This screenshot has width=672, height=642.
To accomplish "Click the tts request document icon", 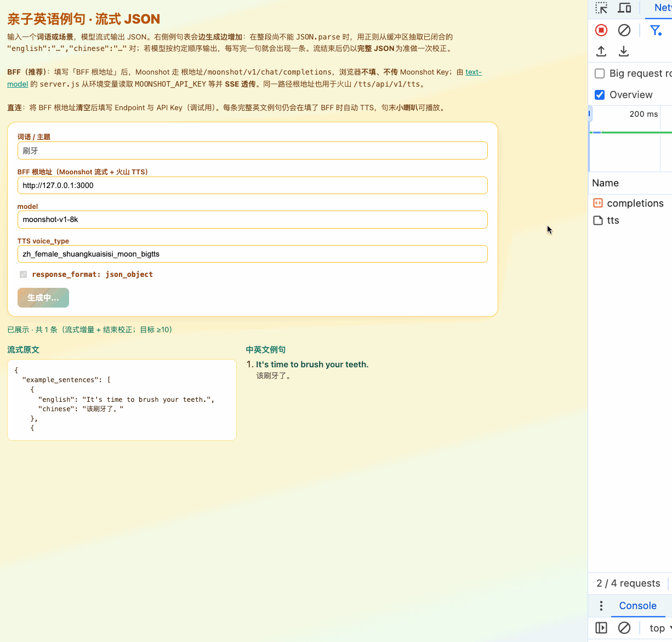I will coord(598,220).
